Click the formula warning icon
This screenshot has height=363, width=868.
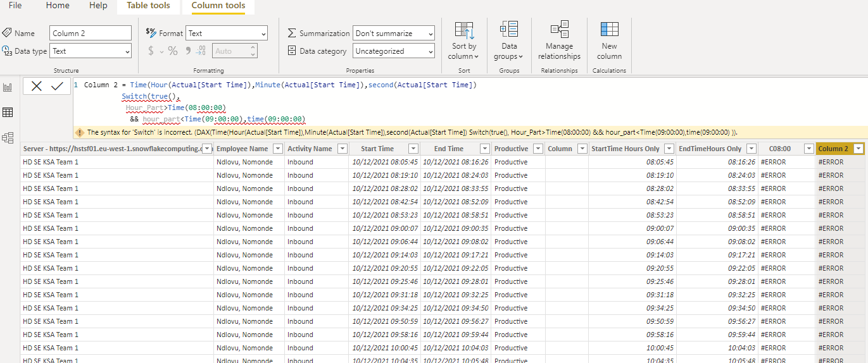(x=80, y=132)
